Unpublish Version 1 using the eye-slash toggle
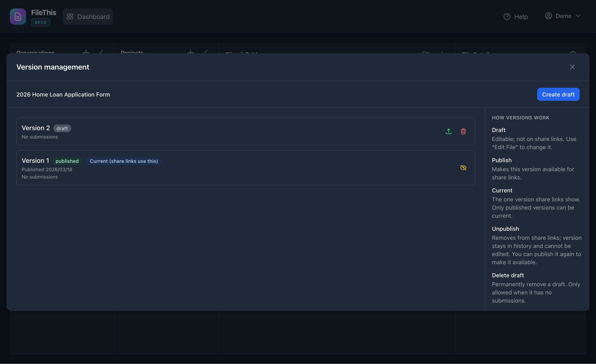 463,167
